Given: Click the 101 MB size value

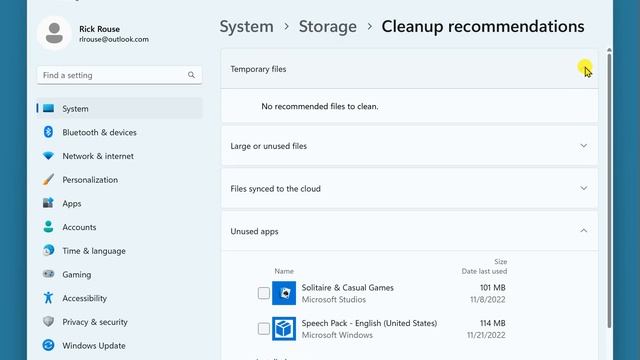Looking at the screenshot, I should [493, 287].
